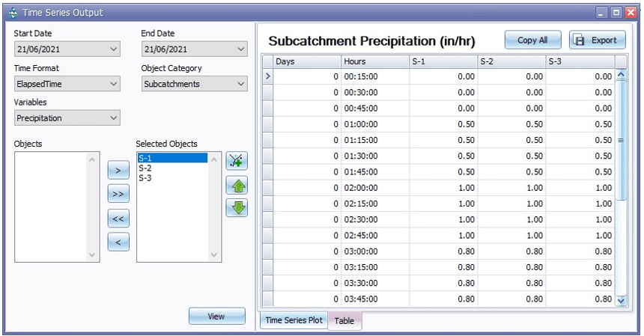Open the Start Date dropdown
Viewport: 644px width, 336px height.
113,49
